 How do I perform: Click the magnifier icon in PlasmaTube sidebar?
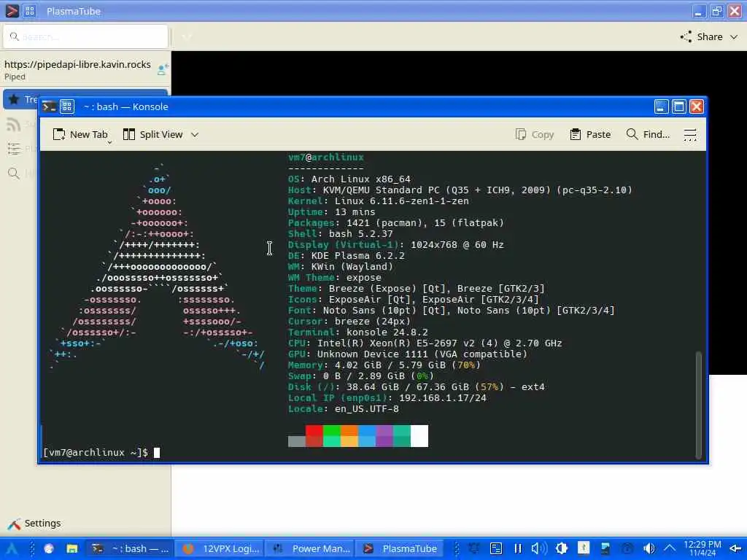(x=14, y=174)
